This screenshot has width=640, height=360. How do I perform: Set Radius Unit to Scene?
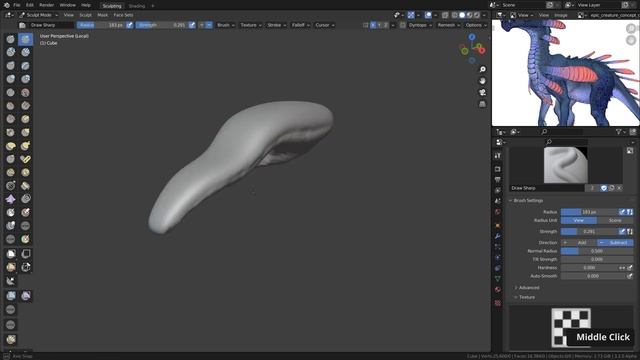(x=615, y=220)
